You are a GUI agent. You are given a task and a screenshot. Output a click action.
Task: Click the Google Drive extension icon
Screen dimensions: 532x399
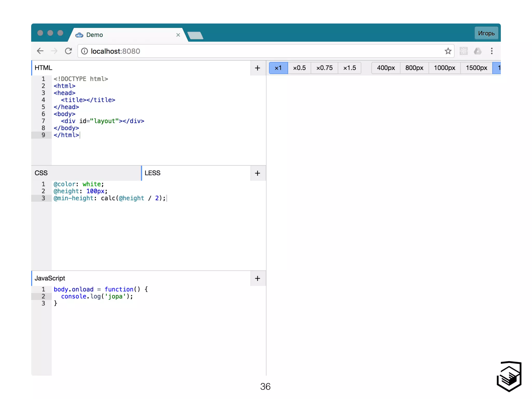(477, 51)
